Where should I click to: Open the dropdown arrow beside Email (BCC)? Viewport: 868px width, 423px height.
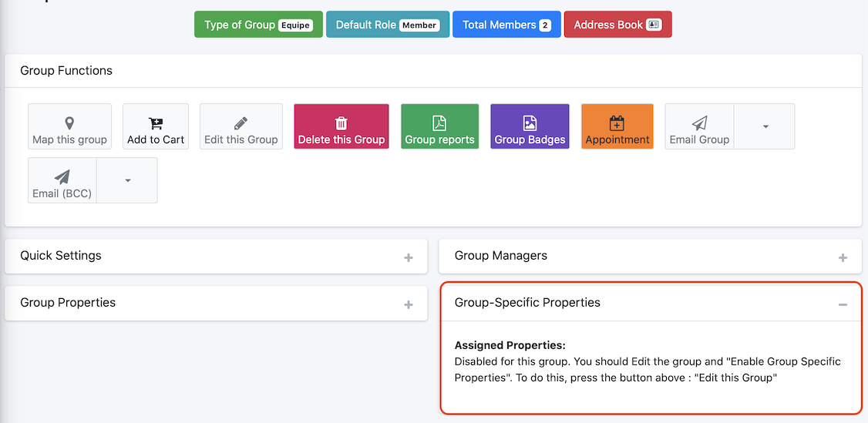click(127, 180)
